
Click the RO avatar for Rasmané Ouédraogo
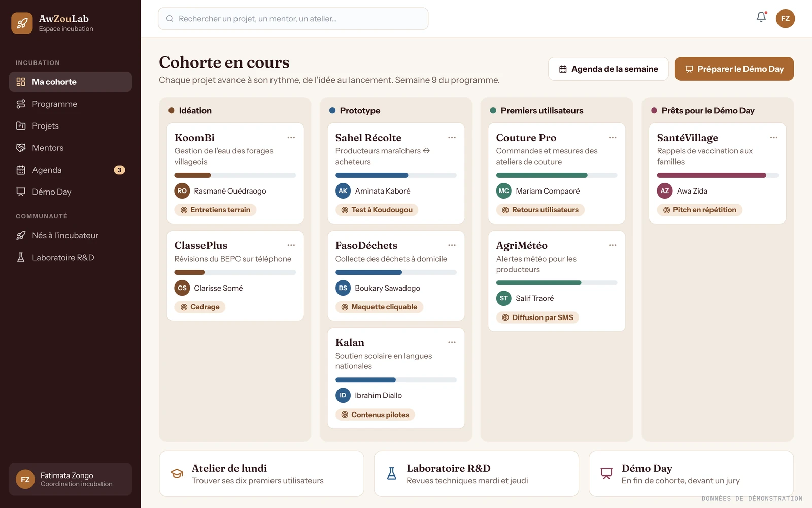tap(182, 191)
